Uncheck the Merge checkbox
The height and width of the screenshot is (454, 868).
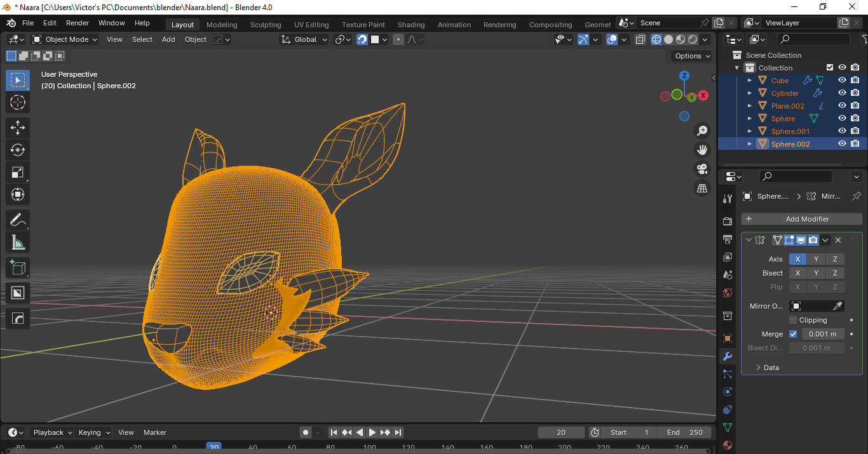tap(793, 334)
